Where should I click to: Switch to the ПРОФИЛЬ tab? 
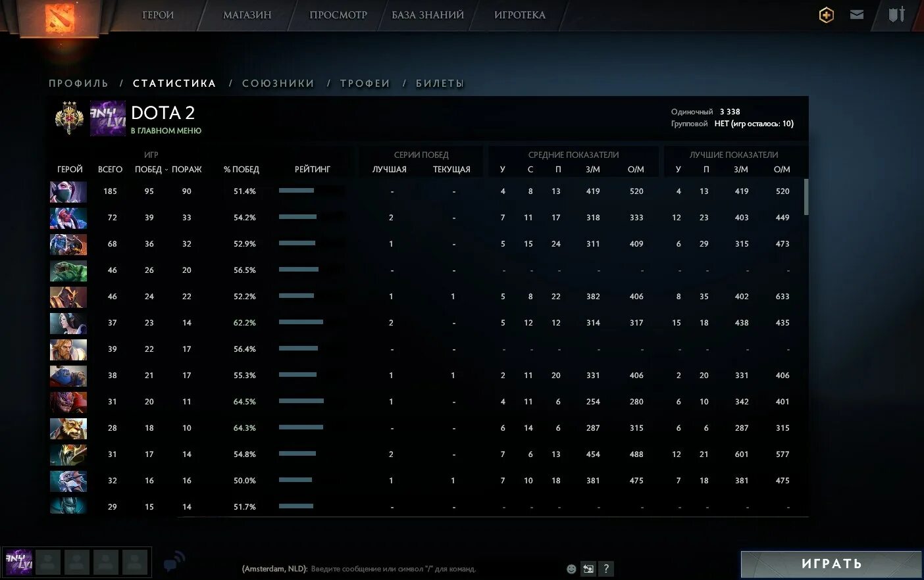click(x=78, y=84)
